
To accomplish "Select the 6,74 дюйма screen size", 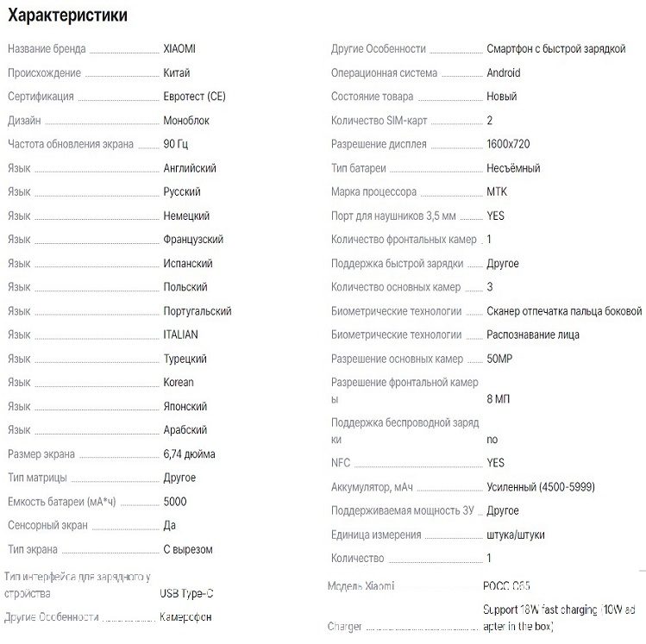I will (x=189, y=453).
